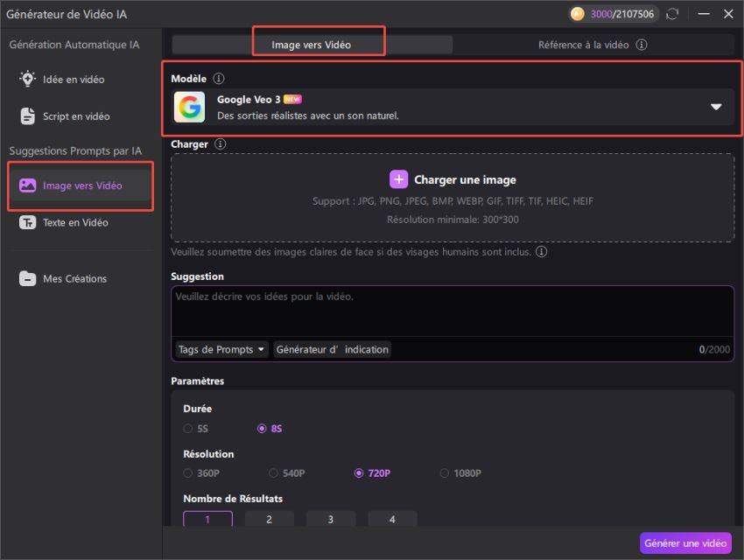This screenshot has height=560, width=744.
Task: Close the Générateur de Vidéo IA window
Action: click(728, 14)
